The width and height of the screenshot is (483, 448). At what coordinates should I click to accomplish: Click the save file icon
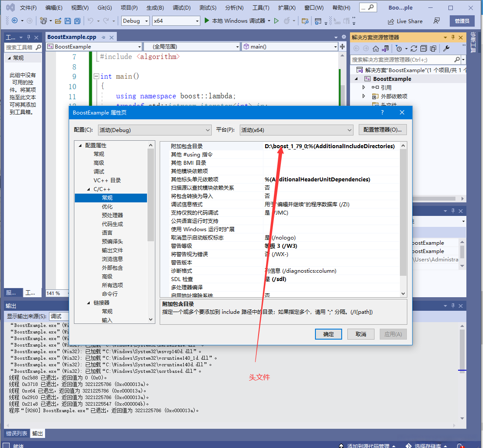pos(67,21)
